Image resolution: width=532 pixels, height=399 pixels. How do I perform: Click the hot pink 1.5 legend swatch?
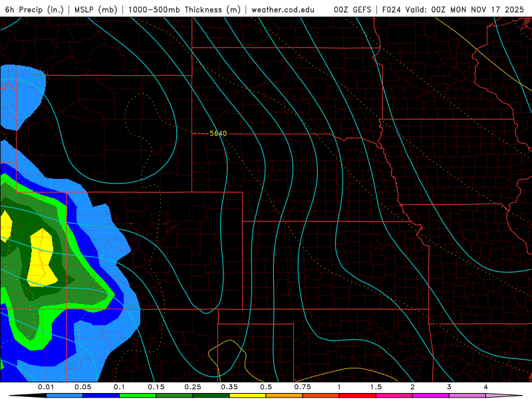394,396
